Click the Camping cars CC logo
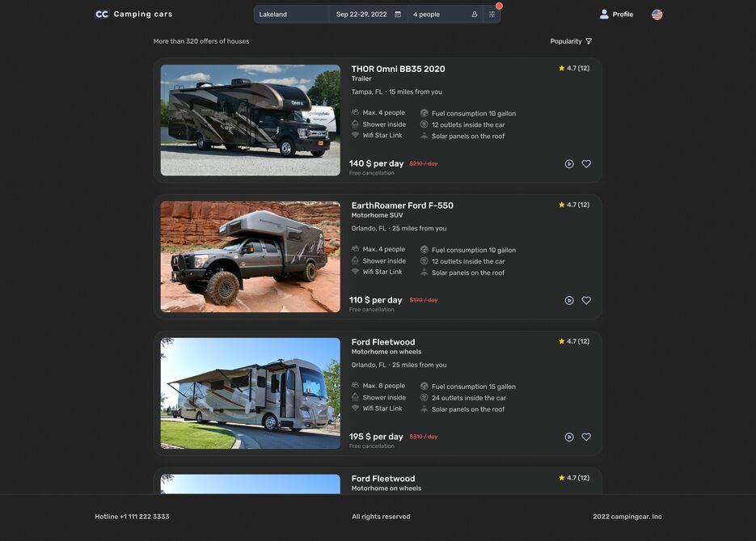Screen dimensions: 756x541 click(x=102, y=14)
